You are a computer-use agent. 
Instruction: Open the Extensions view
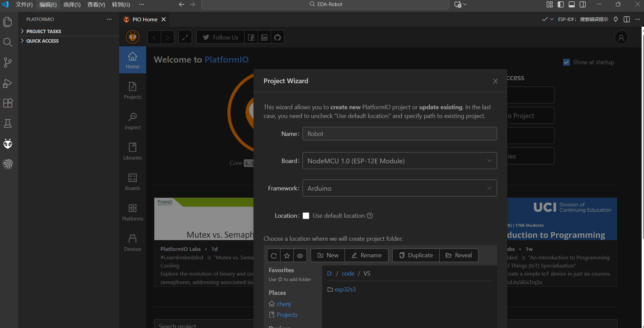(7, 103)
